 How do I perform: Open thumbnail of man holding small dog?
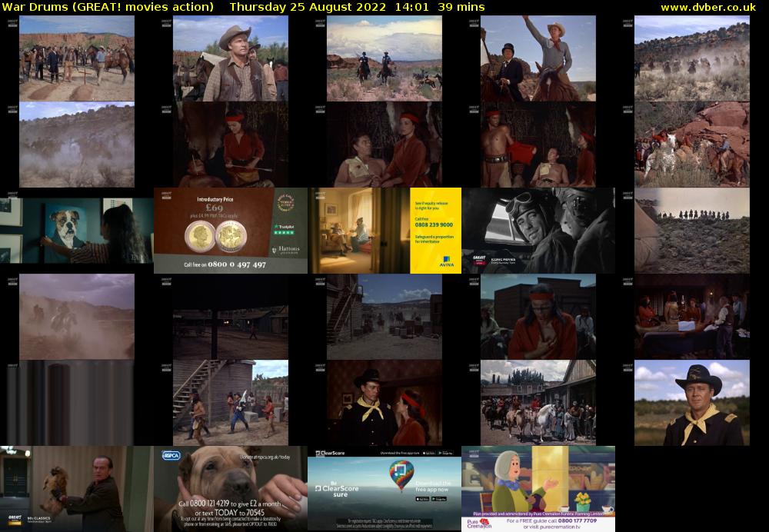coord(76,489)
